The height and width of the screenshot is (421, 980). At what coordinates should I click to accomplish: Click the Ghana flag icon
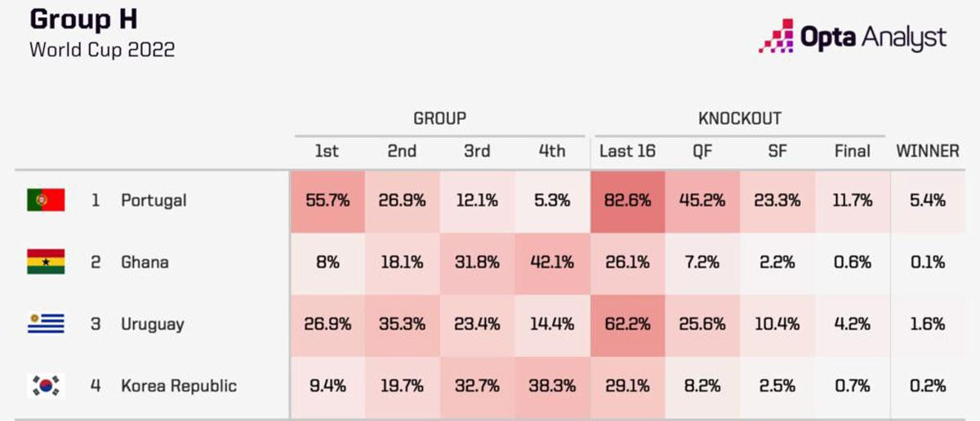[45, 262]
